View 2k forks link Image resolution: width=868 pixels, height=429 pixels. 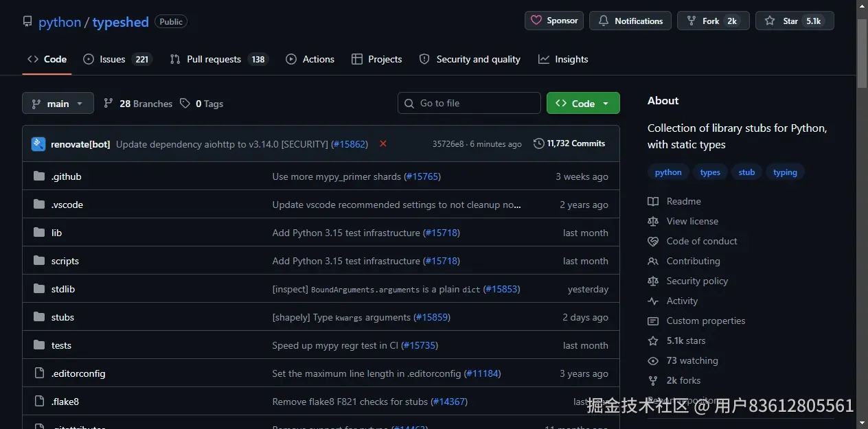pyautogui.click(x=683, y=380)
